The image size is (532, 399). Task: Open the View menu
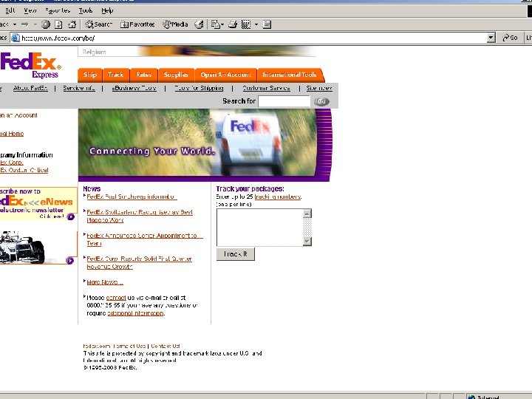[x=30, y=10]
